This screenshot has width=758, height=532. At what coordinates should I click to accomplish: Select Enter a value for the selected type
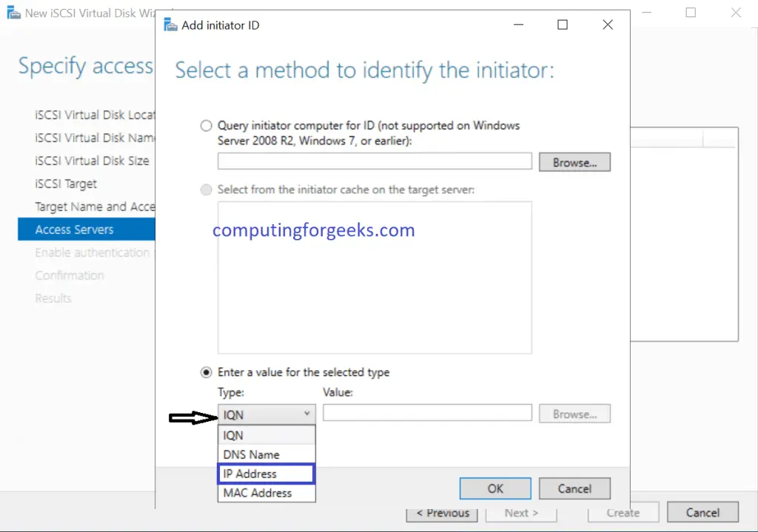coord(206,372)
